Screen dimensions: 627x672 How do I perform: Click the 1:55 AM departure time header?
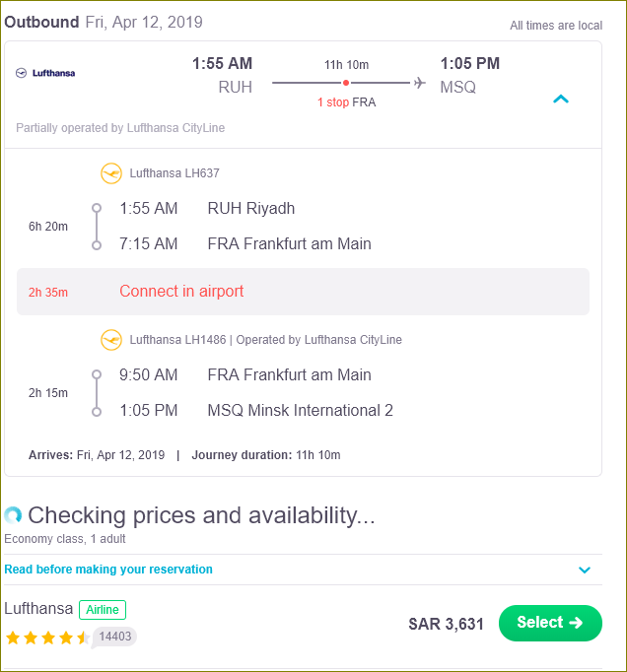222,64
